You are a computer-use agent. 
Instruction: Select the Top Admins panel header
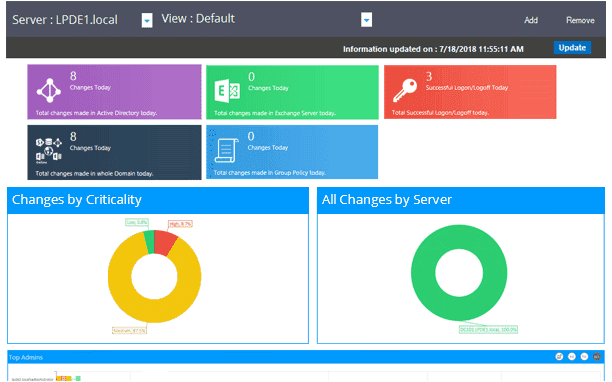click(x=306, y=357)
